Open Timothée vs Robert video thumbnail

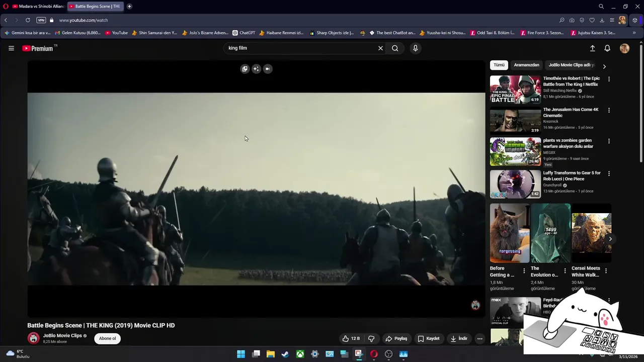point(515,89)
